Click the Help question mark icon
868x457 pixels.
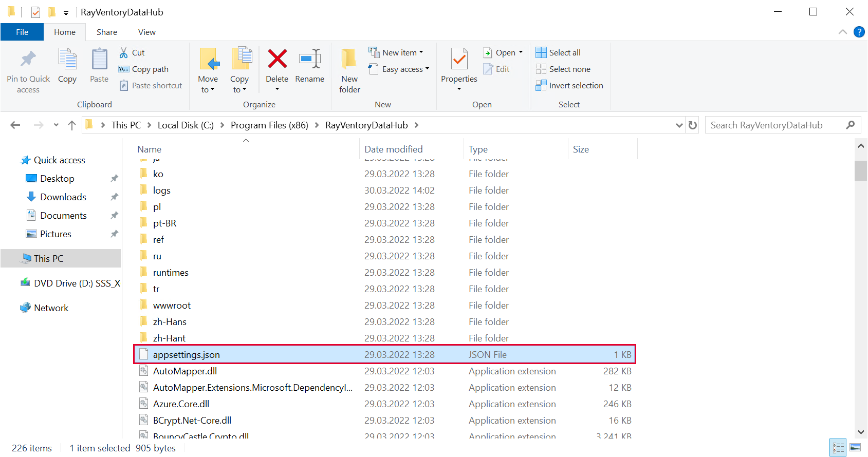tap(859, 32)
